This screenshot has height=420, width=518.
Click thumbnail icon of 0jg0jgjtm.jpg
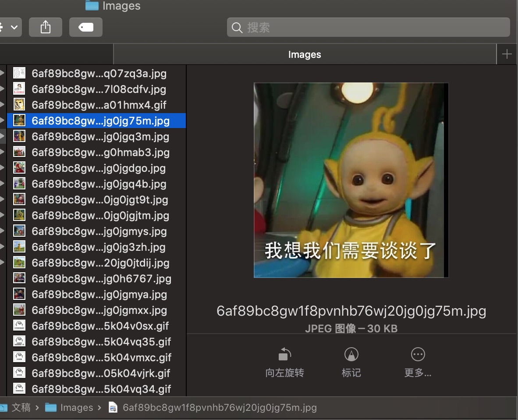pos(19,215)
